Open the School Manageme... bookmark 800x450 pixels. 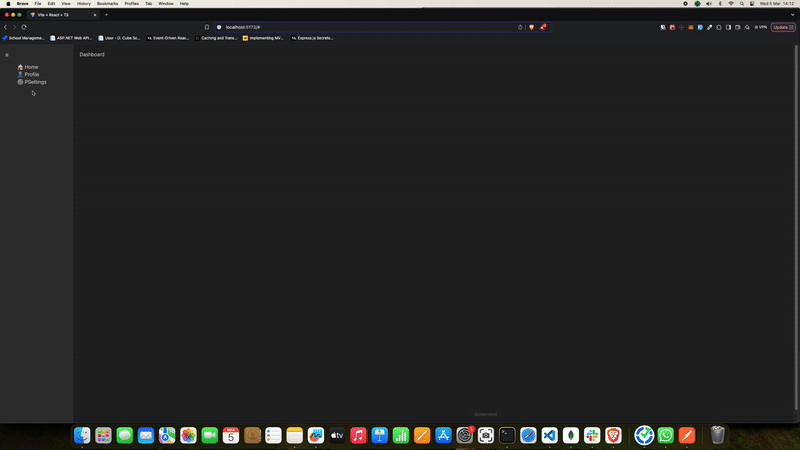23,38
